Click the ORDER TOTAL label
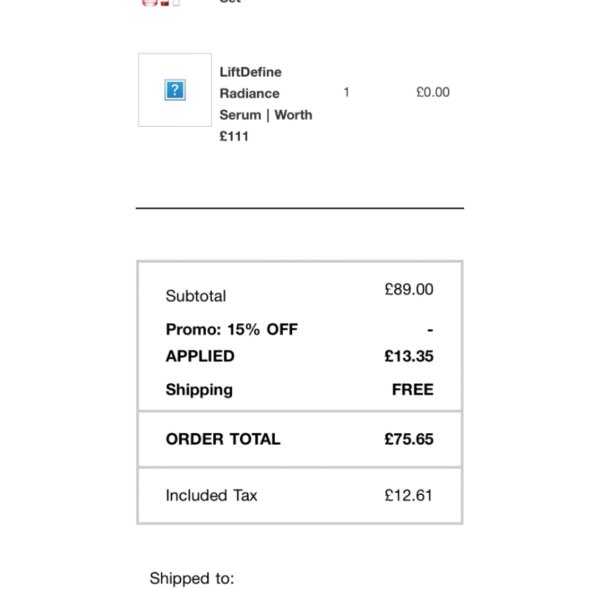Screen dimensions: 600x600 tap(223, 439)
